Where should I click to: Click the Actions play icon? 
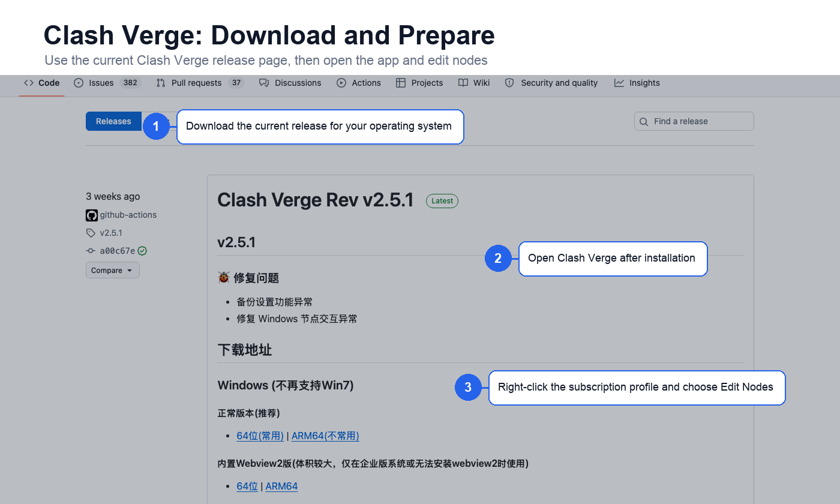(341, 83)
